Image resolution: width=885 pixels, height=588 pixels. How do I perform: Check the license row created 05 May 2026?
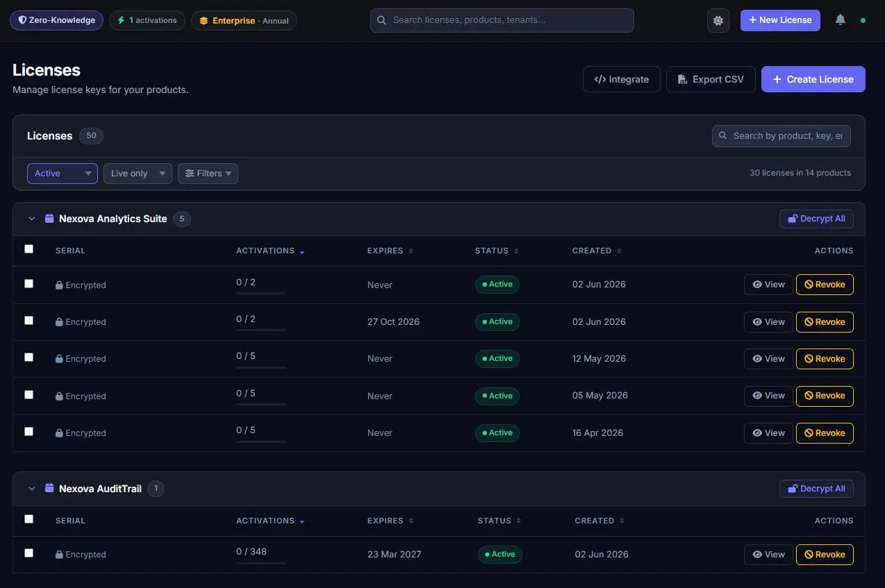click(x=28, y=394)
